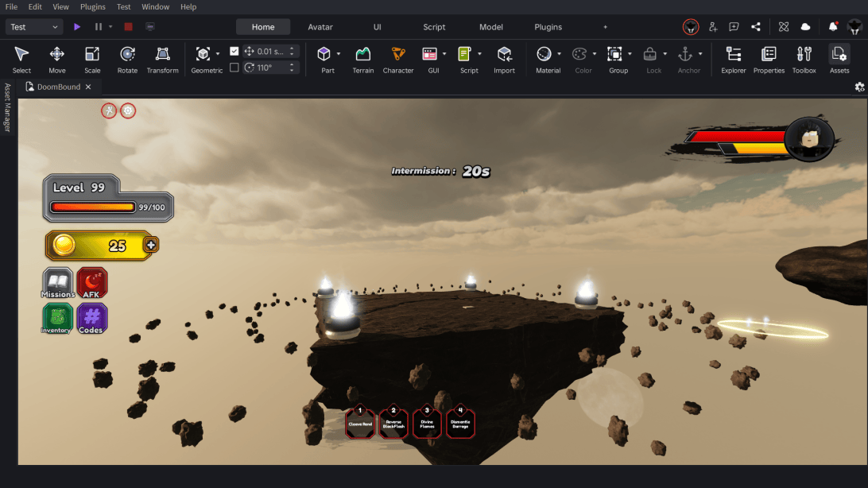Viewport: 868px width, 488px height.
Task: Open the Properties panel
Action: pos(769,59)
